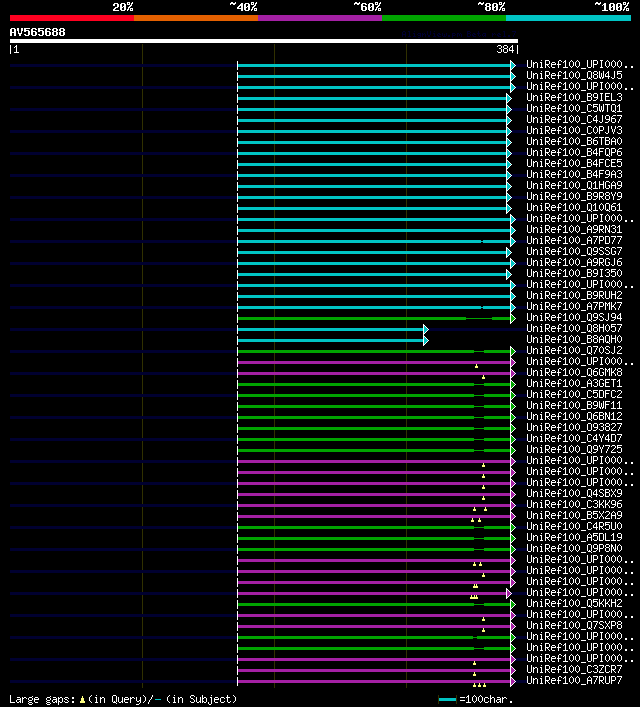Open the UniRef100_Q5KKH2 hit
The height and width of the screenshot is (707, 640).
(x=574, y=603)
